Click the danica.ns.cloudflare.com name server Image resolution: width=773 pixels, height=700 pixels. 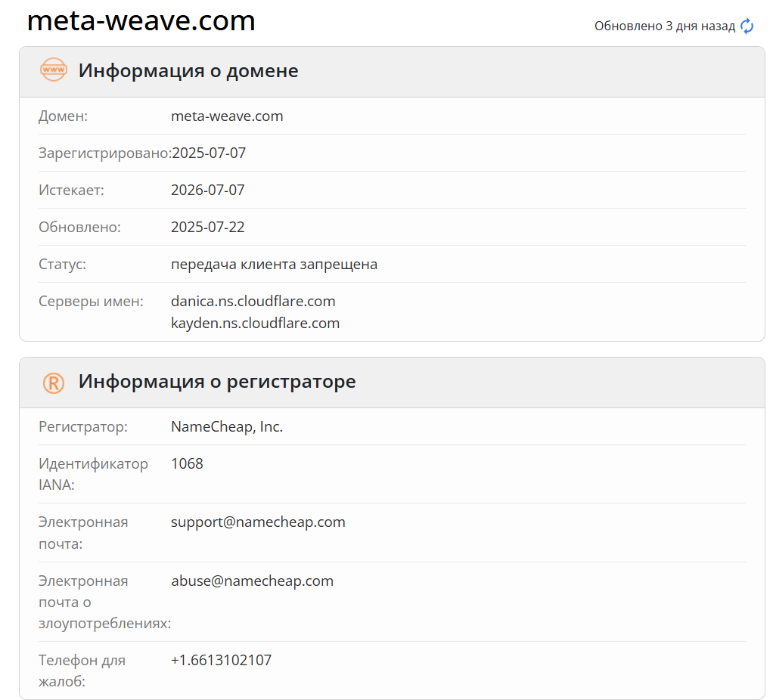pos(253,302)
